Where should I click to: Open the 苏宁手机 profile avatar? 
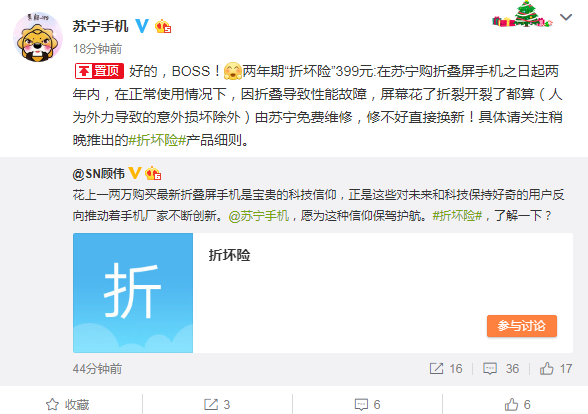38,37
